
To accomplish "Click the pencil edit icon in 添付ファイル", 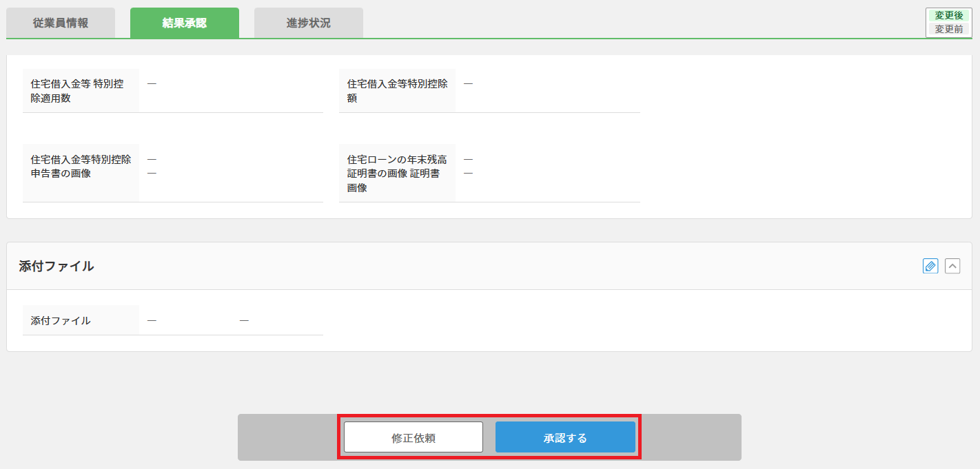I will pos(930,266).
